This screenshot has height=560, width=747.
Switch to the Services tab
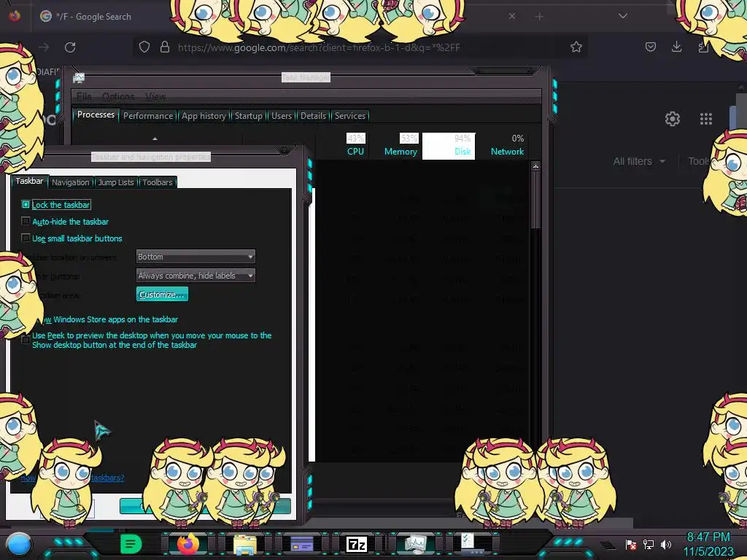coord(349,116)
